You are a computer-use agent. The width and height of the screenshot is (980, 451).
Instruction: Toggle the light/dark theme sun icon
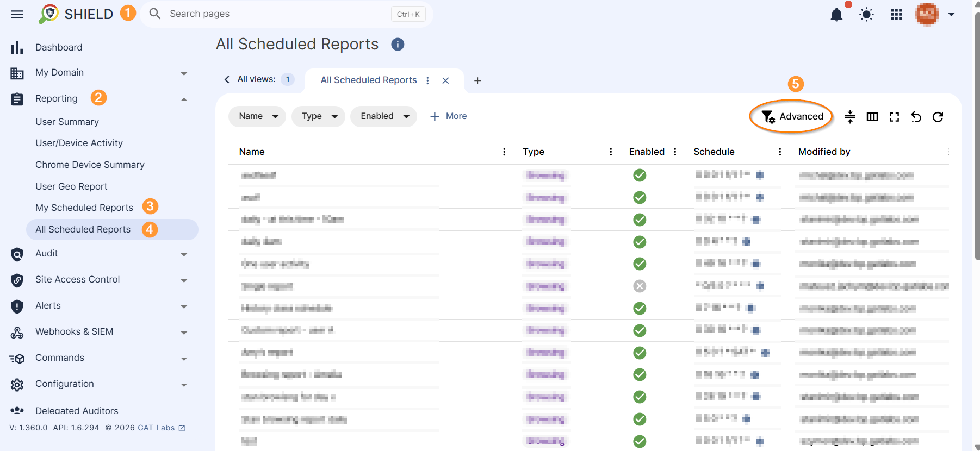click(866, 15)
